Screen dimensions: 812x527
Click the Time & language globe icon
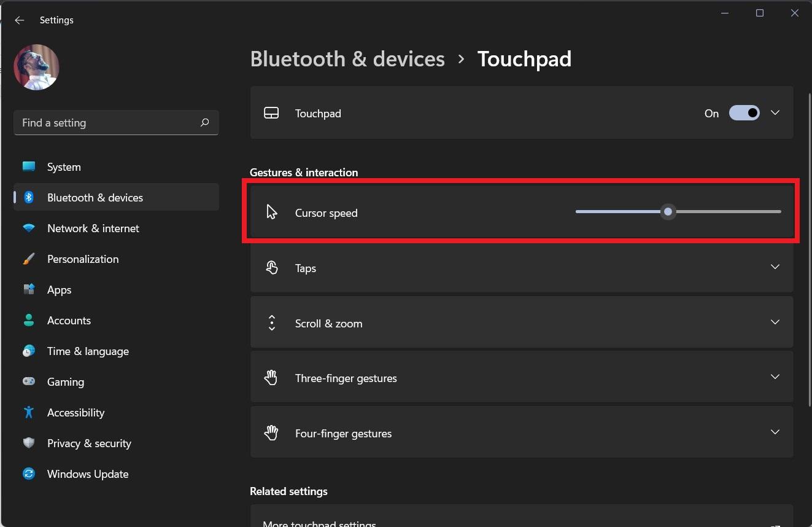pos(29,351)
